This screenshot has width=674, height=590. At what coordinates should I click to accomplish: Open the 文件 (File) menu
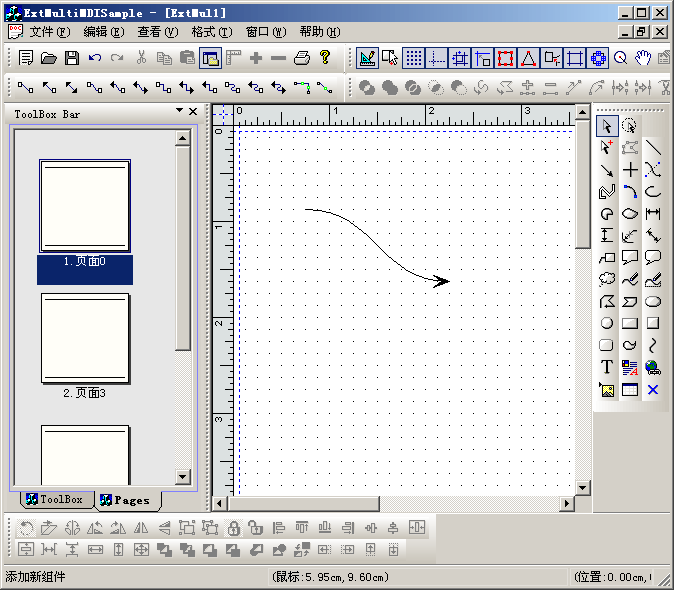pyautogui.click(x=49, y=32)
